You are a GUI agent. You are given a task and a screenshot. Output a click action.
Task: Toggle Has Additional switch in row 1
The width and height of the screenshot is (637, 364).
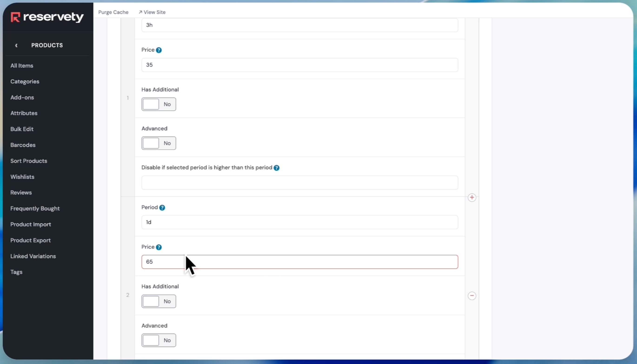(159, 104)
